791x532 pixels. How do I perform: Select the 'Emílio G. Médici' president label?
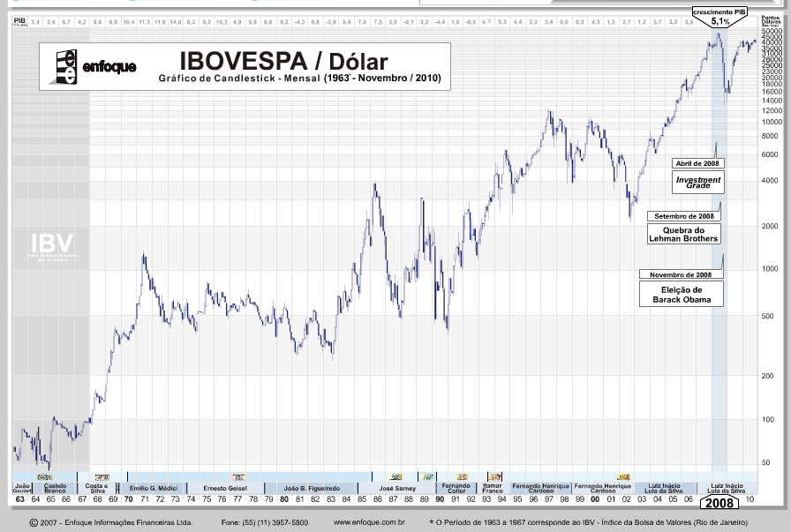pyautogui.click(x=154, y=488)
